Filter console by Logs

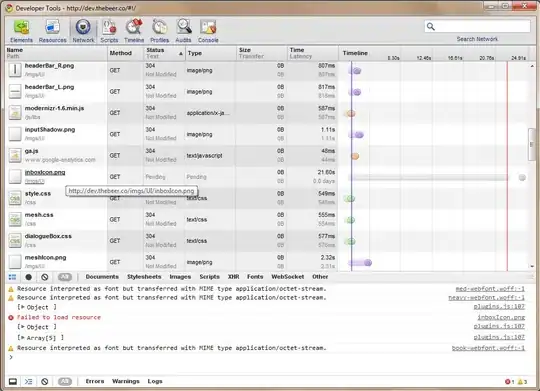click(x=155, y=381)
